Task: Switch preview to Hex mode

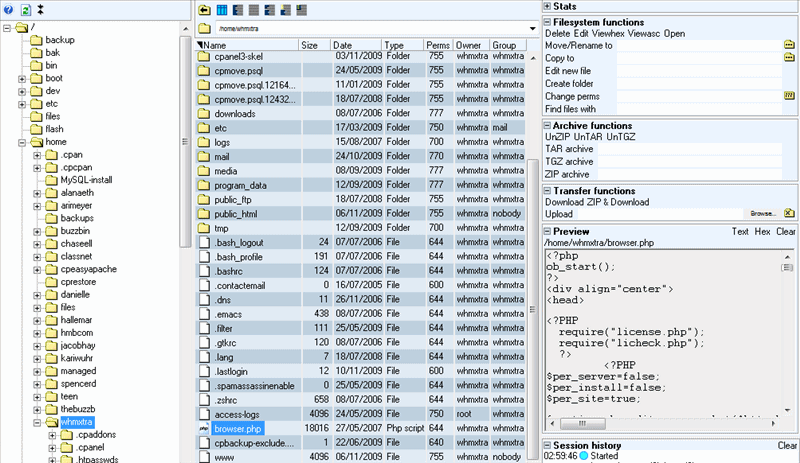Action: (762, 231)
